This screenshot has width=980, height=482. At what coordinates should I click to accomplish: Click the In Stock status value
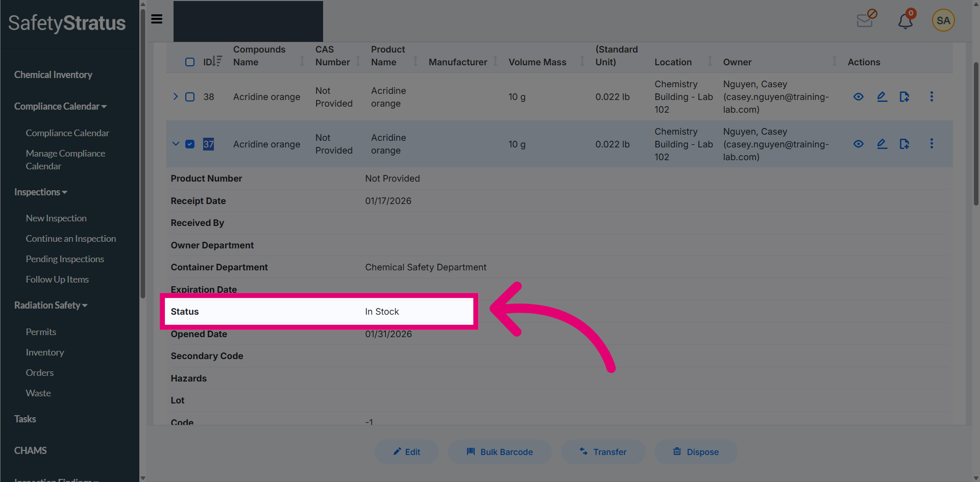pyautogui.click(x=382, y=312)
